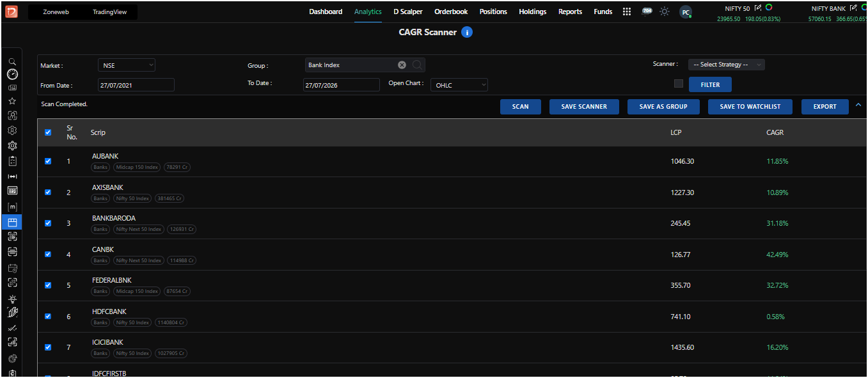The height and width of the screenshot is (378, 868).
Task: Click the To Date field 27/07/2026
Action: click(x=342, y=85)
